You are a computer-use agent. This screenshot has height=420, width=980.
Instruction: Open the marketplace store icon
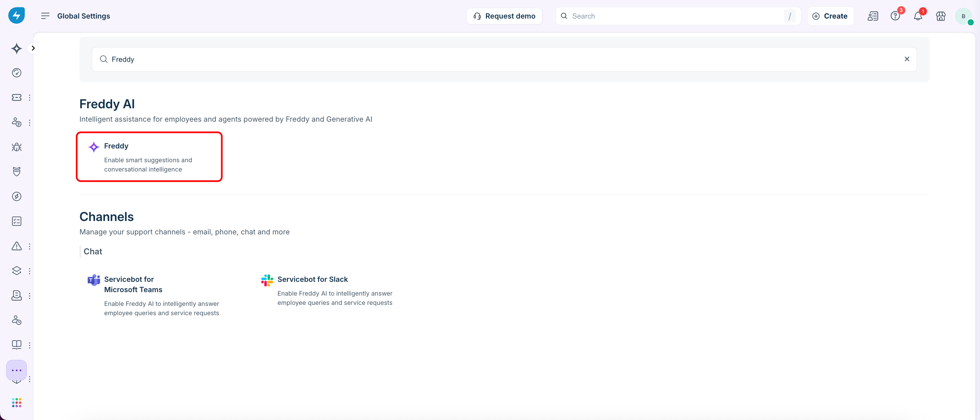pos(940,16)
